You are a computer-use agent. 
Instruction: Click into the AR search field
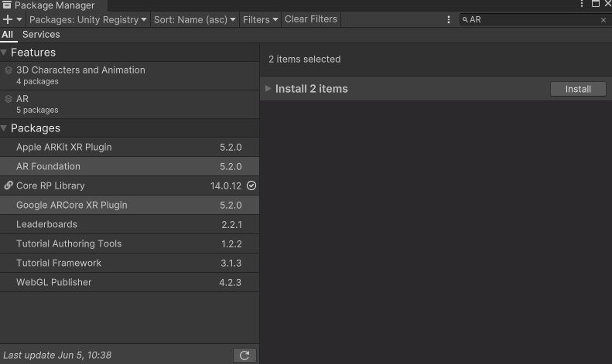534,19
